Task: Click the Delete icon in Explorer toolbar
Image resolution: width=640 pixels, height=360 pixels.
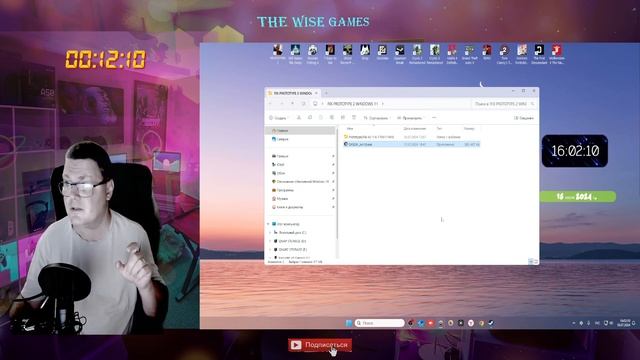Action: (354, 118)
